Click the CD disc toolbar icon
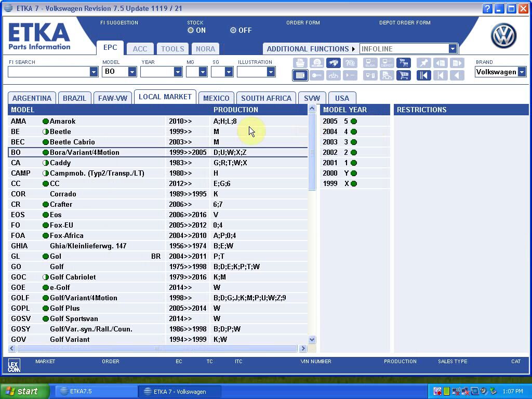 coord(317,63)
